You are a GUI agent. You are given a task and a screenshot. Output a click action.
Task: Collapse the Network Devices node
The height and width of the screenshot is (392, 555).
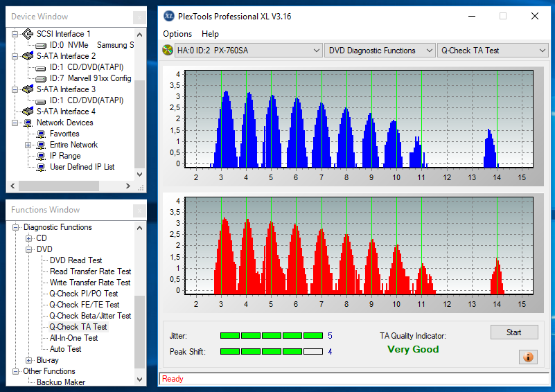coord(15,123)
